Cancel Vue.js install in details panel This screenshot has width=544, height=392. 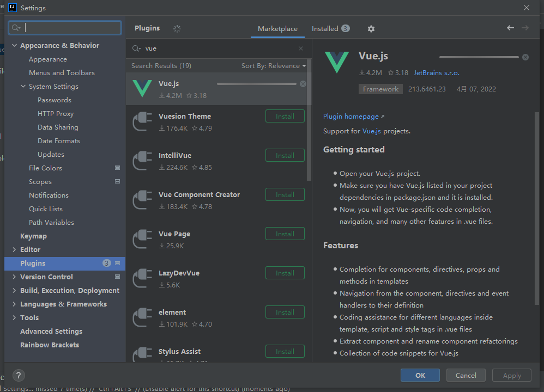[x=525, y=57]
